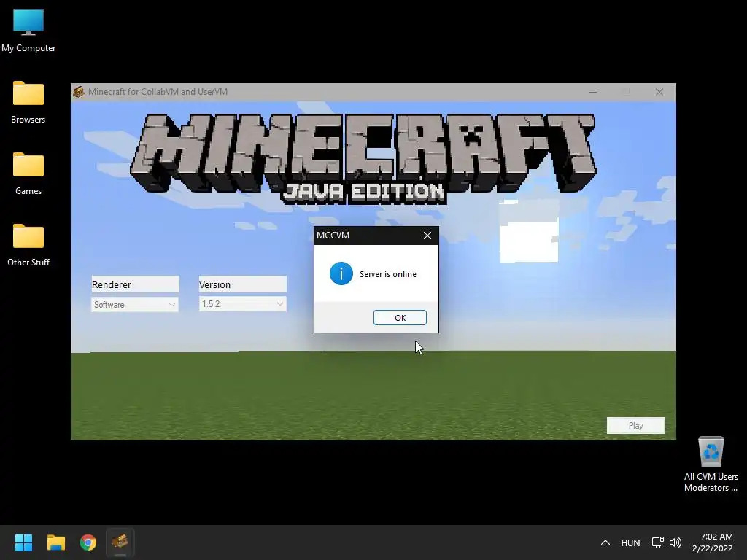The image size is (747, 560).
Task: Open the Version 1.5.2 dropdown
Action: [242, 304]
